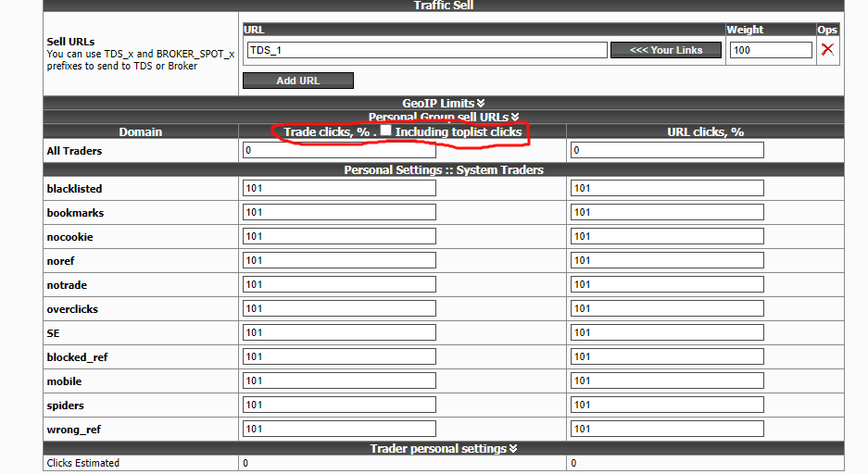Click the nocookie row label
The height and width of the screenshot is (474, 868).
tap(69, 237)
